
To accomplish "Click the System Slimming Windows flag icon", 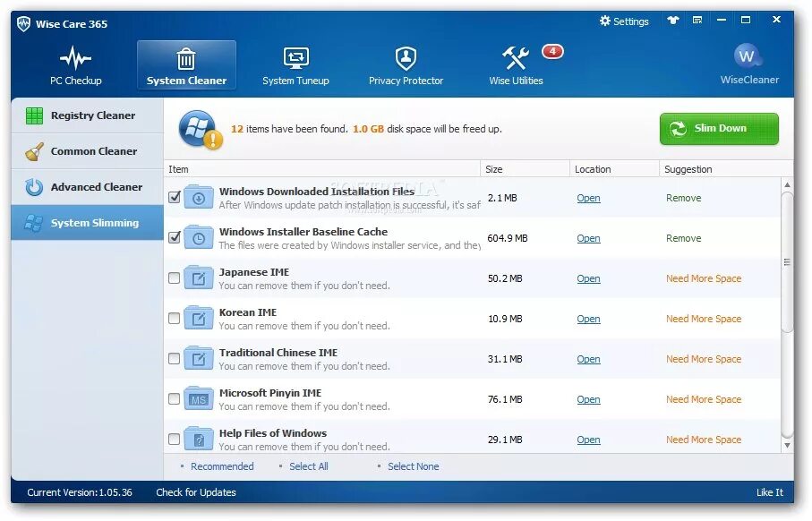I will click(34, 223).
